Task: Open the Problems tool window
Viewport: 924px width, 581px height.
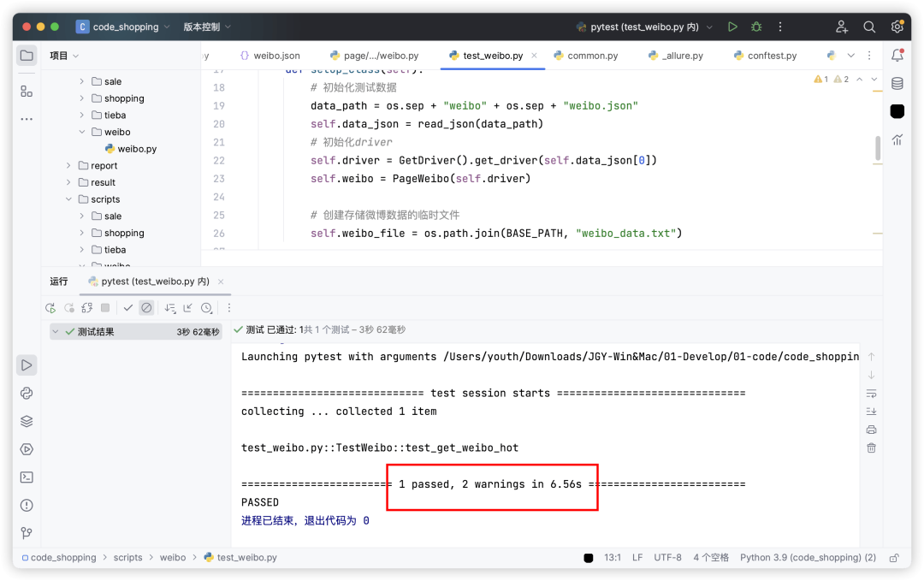Action: (x=27, y=505)
